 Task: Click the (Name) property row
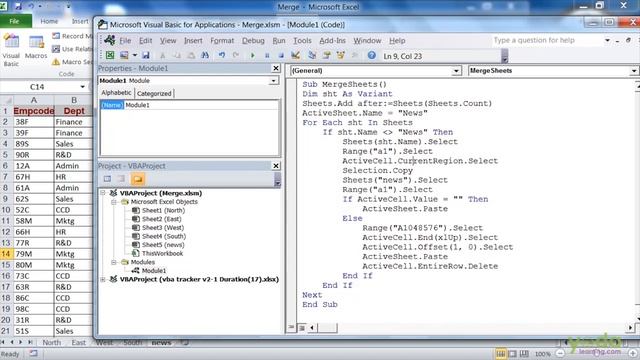coord(189,105)
